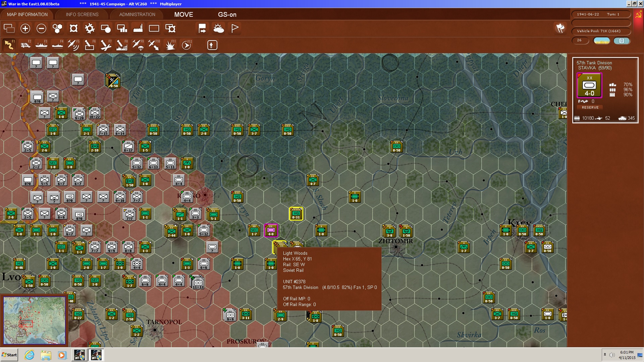Toggle the factory locations icon
The height and width of the screenshot is (362, 644).
tap(138, 28)
